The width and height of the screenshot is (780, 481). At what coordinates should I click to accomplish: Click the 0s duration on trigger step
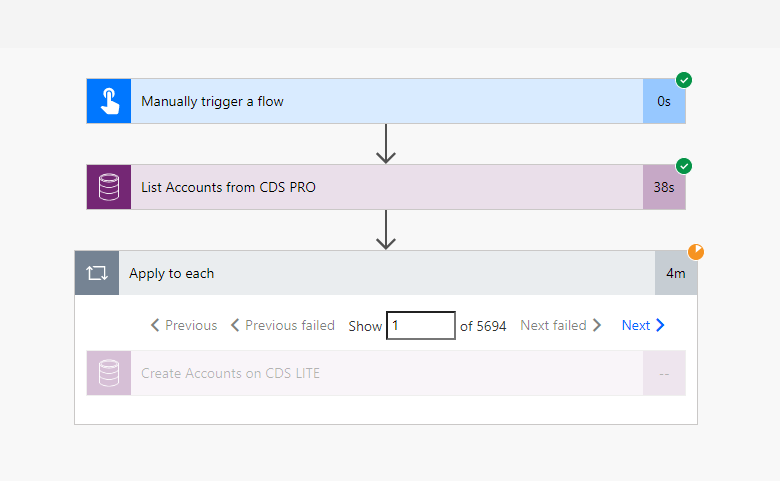(x=664, y=101)
